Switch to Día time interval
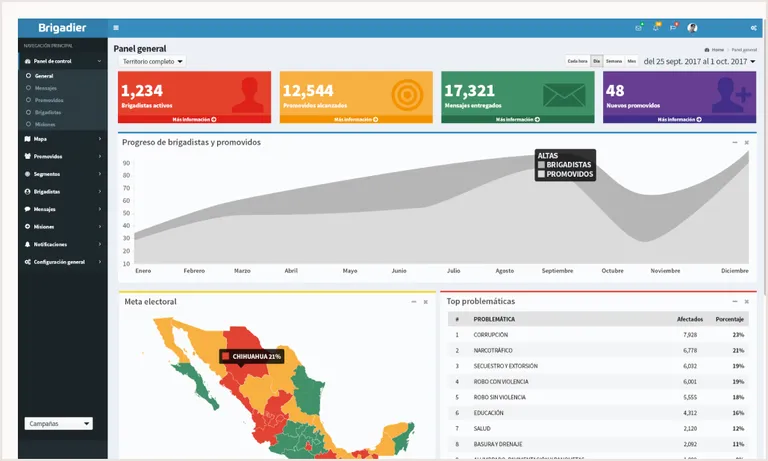This screenshot has height=461, width=768. coord(597,61)
